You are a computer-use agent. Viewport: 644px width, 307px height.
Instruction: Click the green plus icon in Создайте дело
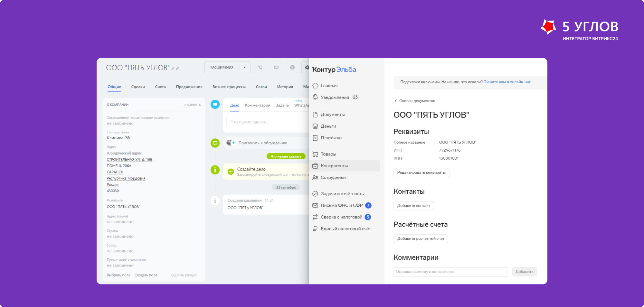pos(231,172)
